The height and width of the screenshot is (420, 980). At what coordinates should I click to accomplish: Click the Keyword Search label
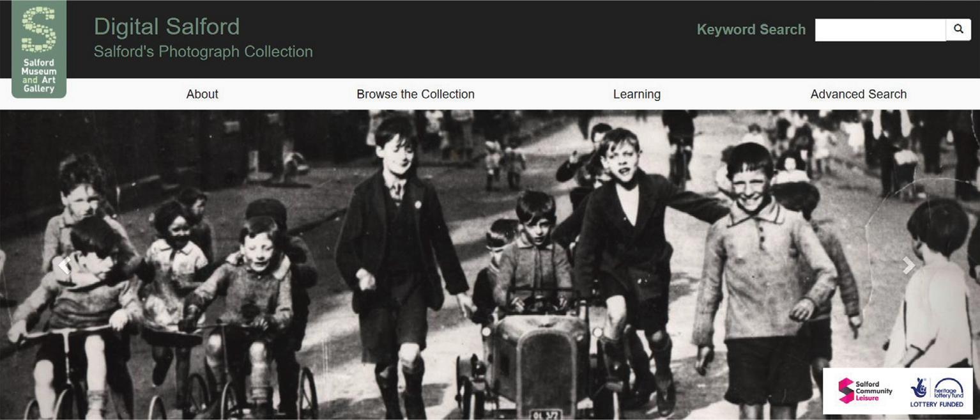(751, 29)
